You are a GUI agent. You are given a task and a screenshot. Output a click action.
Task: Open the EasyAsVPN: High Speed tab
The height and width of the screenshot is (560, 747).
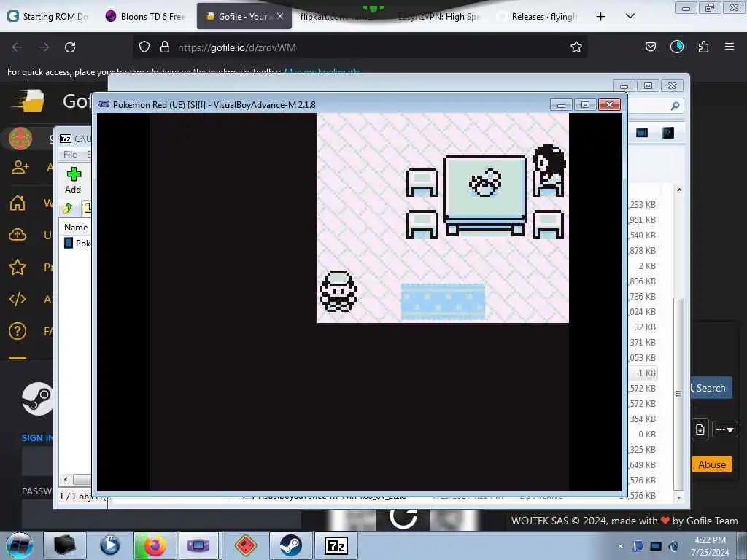[438, 16]
